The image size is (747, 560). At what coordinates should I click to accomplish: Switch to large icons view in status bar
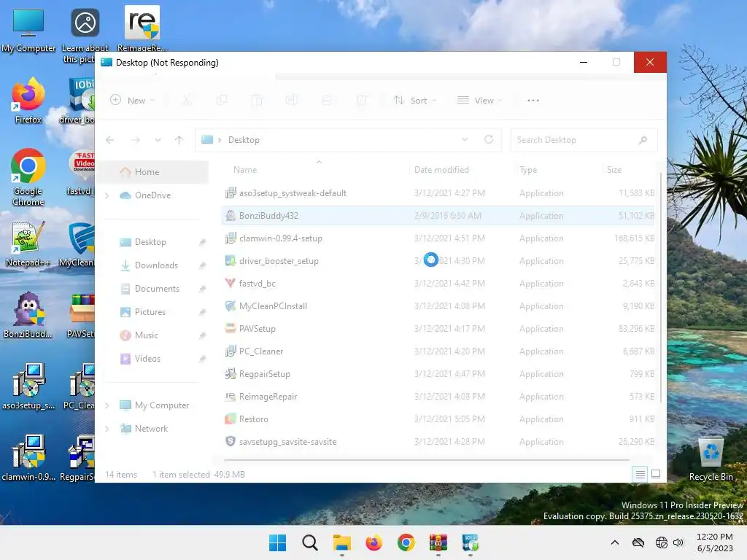pos(656,474)
